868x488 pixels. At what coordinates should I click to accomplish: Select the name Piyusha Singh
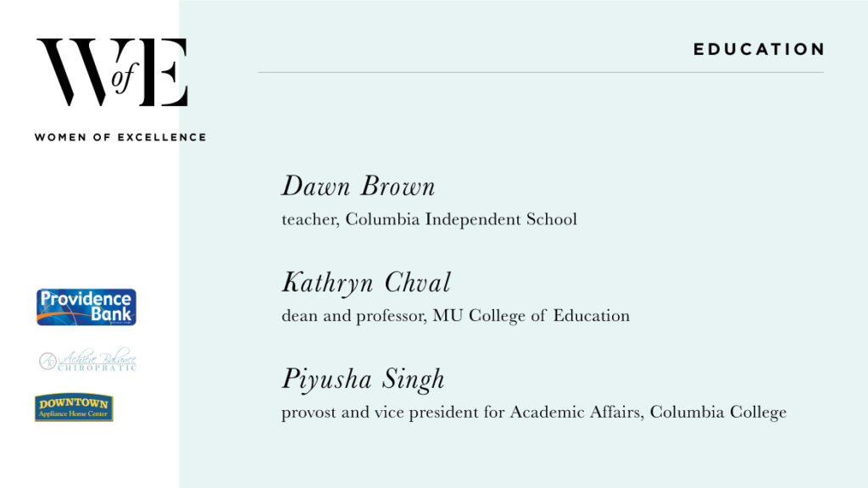[363, 380]
